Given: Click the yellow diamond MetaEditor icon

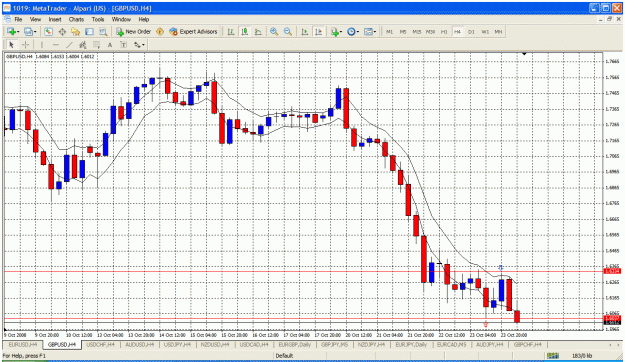Looking at the screenshot, I should click(160, 31).
